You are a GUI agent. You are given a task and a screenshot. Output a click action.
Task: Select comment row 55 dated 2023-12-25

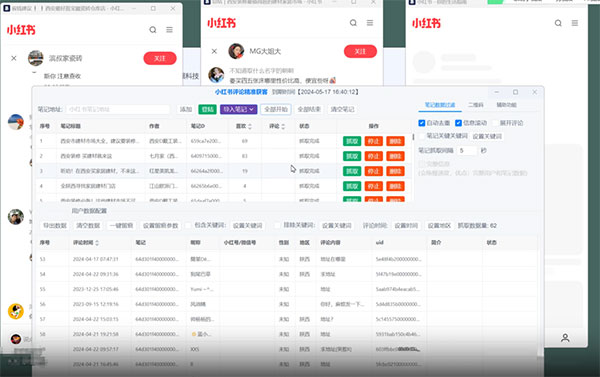[x=287, y=289]
